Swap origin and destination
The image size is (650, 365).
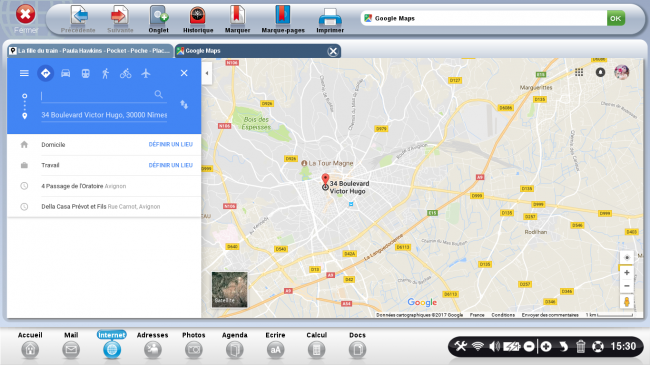tap(184, 105)
